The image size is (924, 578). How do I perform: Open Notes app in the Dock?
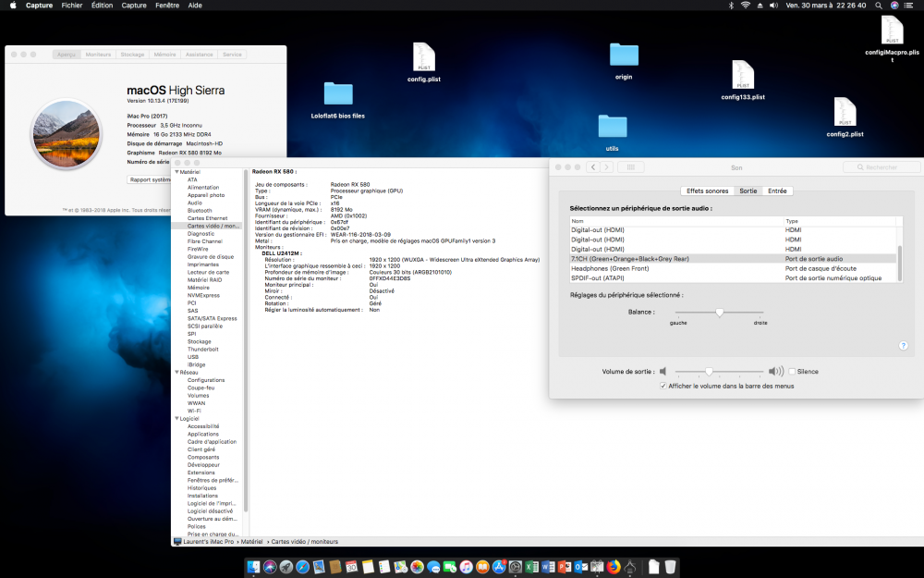pyautogui.click(x=368, y=567)
